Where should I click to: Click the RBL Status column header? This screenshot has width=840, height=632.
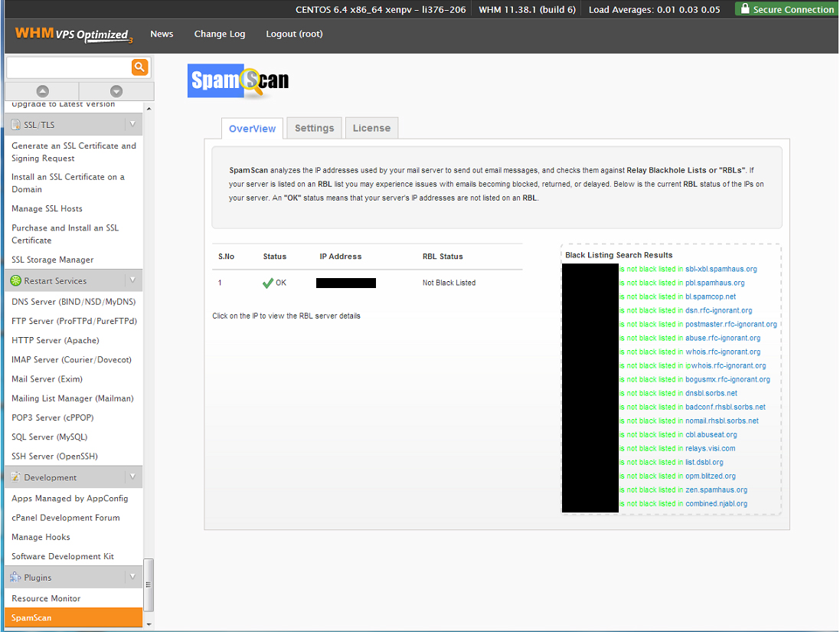pos(443,257)
